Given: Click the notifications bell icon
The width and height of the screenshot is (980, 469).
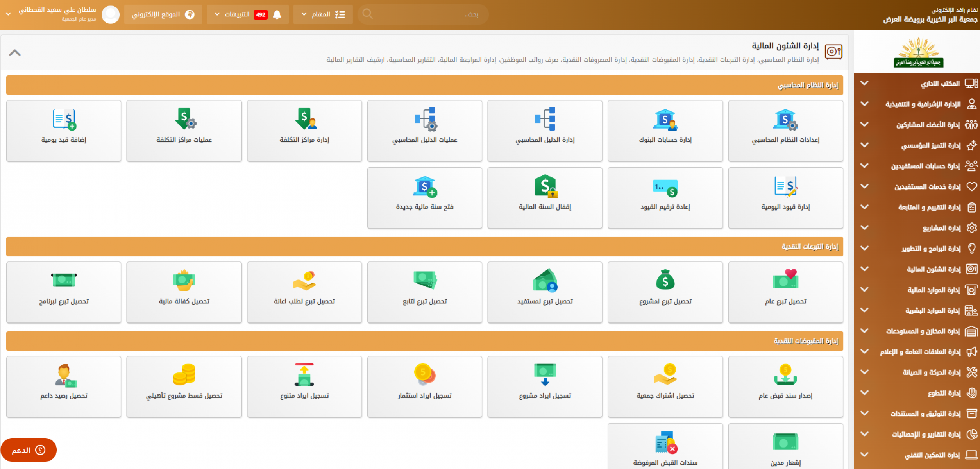Looking at the screenshot, I should click(x=277, y=14).
